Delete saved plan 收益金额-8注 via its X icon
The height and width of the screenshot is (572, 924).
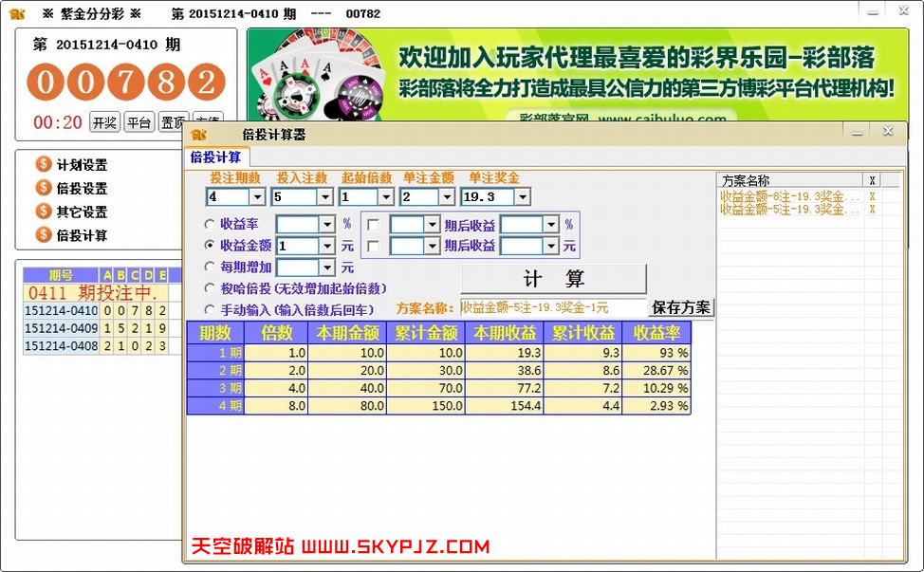[872, 196]
